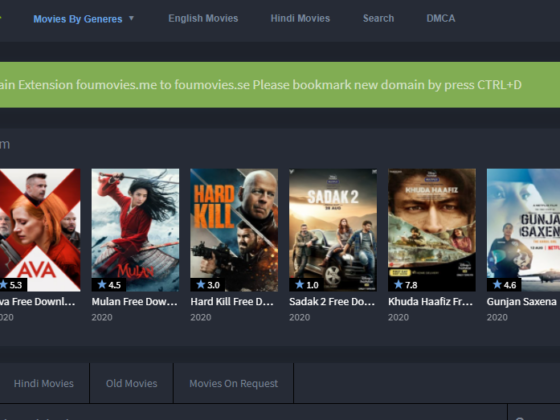Click the 2020 year under Mulan
The width and height of the screenshot is (560, 420).
102,318
